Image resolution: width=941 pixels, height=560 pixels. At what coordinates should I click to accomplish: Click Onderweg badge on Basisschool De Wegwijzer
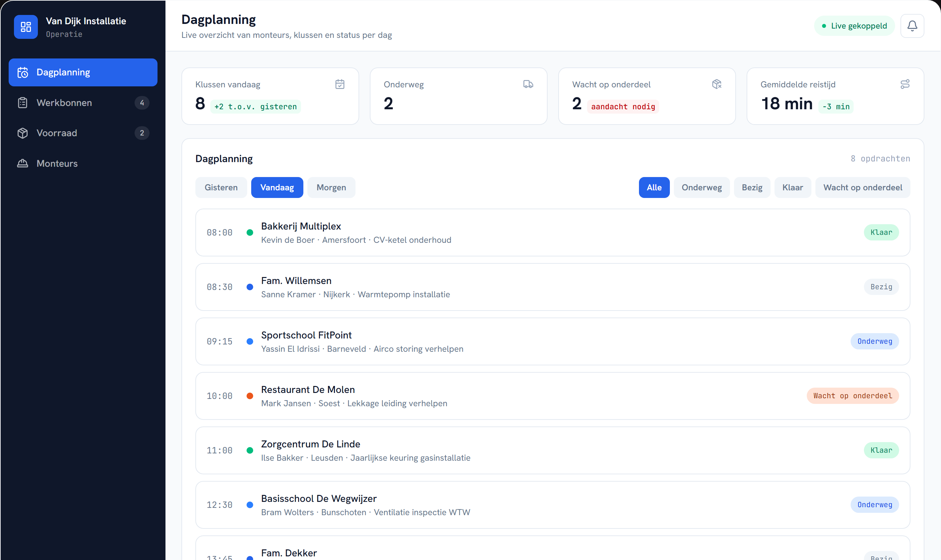coord(874,505)
